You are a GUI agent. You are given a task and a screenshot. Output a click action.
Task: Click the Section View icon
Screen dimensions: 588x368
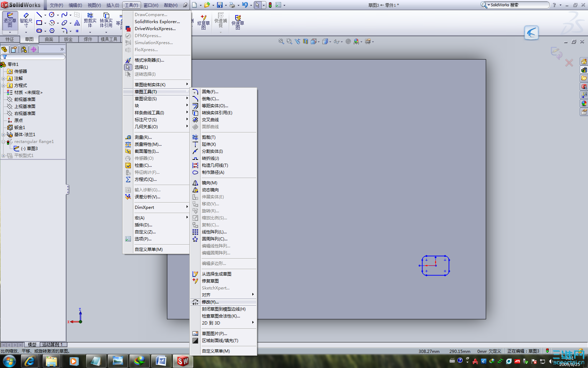306,41
